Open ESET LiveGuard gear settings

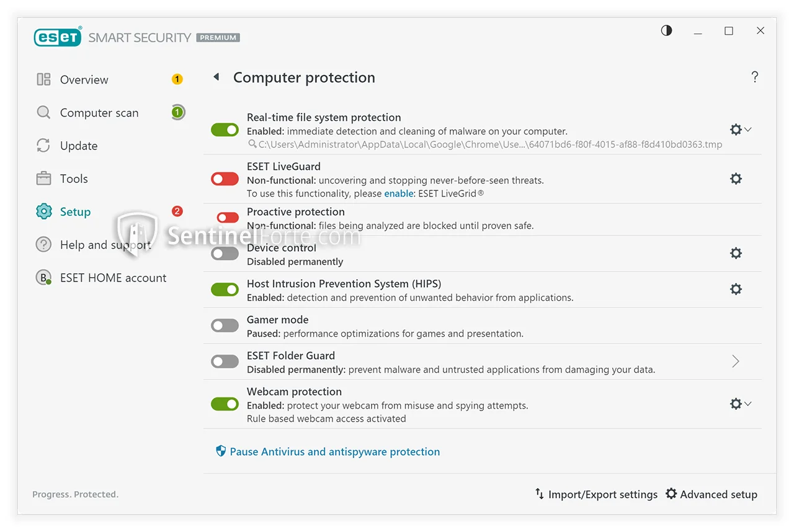click(736, 179)
